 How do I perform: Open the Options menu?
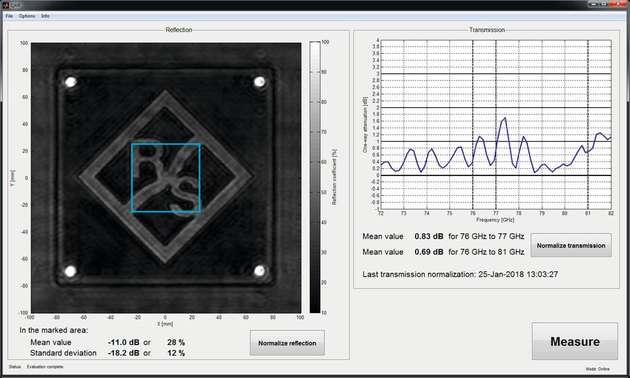(x=27, y=16)
